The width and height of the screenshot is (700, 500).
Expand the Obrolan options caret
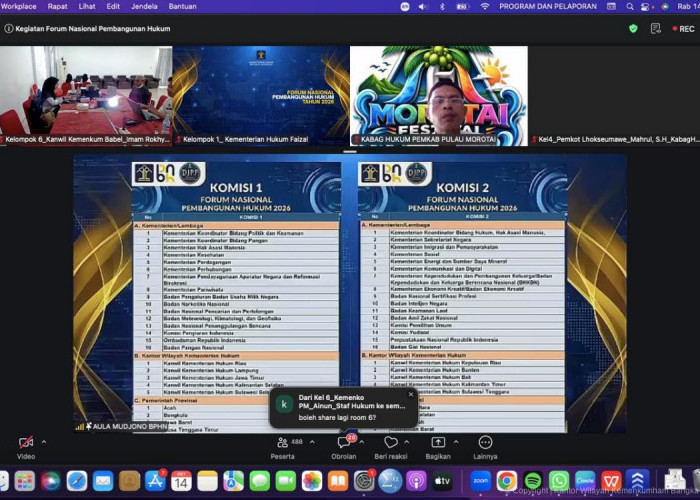(362, 442)
